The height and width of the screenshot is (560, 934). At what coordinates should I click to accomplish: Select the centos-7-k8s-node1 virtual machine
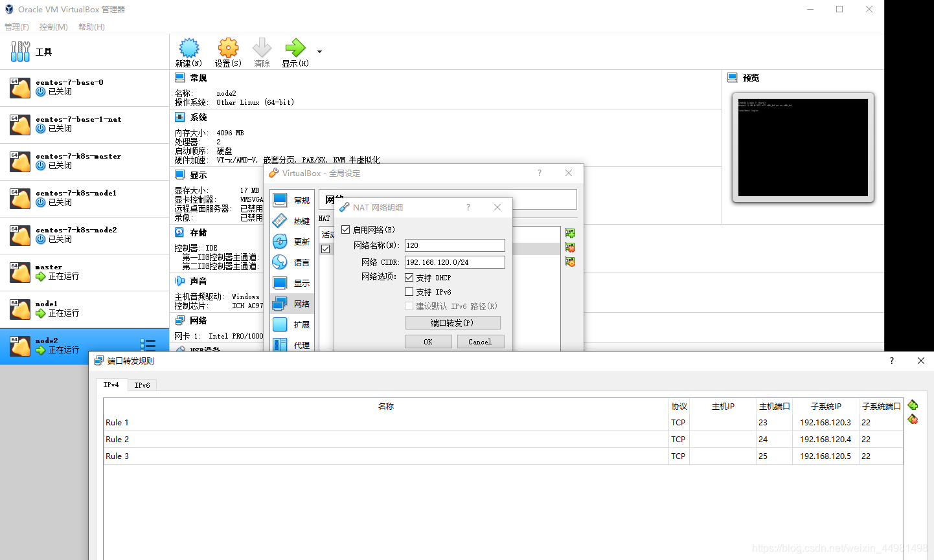coord(84,199)
